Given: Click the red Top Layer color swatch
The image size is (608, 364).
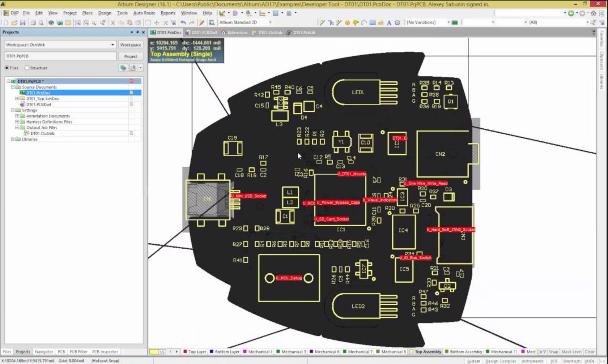Looking at the screenshot, I should [x=185, y=352].
